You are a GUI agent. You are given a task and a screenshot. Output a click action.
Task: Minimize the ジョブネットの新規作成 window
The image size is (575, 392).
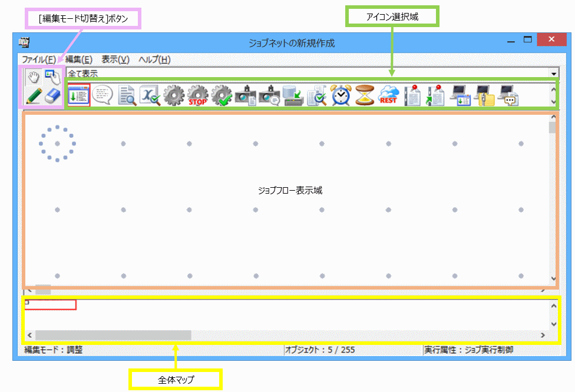pos(511,41)
